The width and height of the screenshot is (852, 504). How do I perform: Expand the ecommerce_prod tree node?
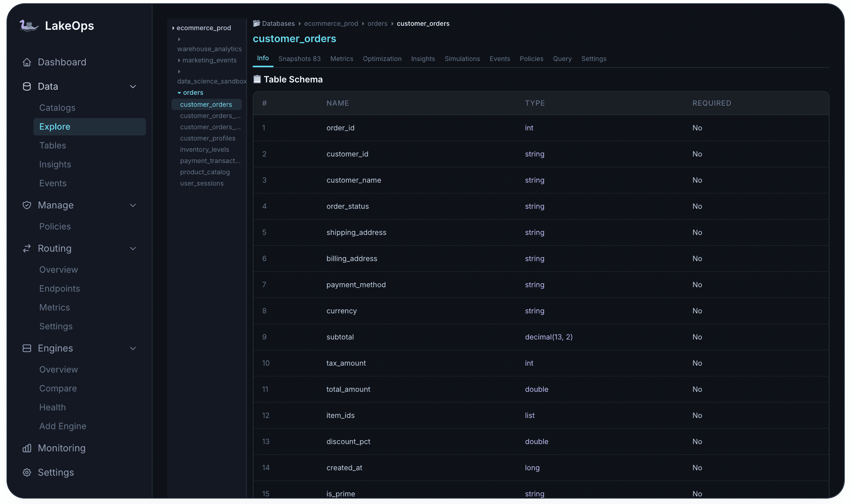[x=173, y=28]
